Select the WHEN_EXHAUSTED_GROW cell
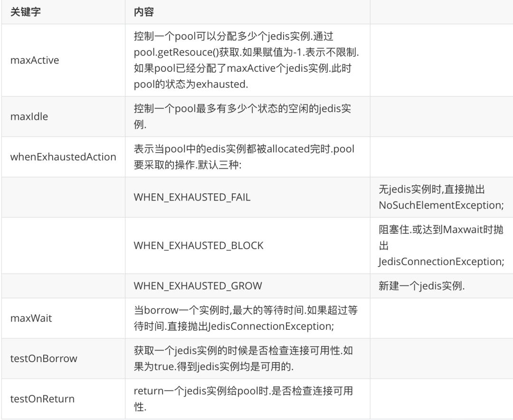513x420 pixels. (247, 286)
